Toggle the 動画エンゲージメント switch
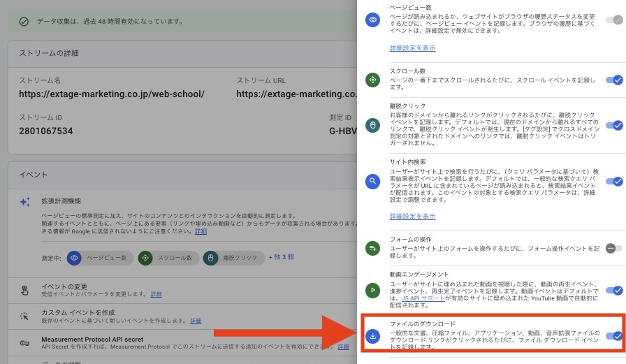Image resolution: width=626 pixels, height=364 pixels. coord(614,290)
